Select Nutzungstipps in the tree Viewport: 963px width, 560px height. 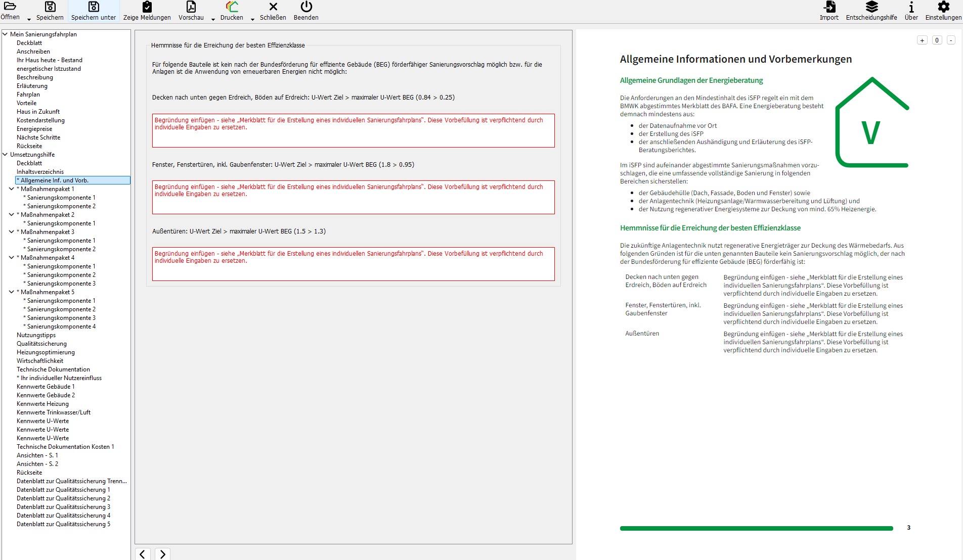pyautogui.click(x=36, y=335)
